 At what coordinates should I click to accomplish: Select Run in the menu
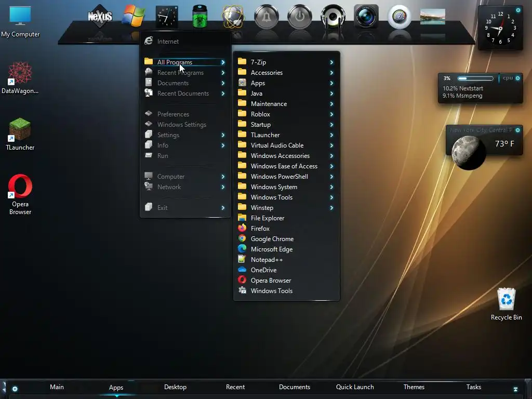(x=185, y=156)
